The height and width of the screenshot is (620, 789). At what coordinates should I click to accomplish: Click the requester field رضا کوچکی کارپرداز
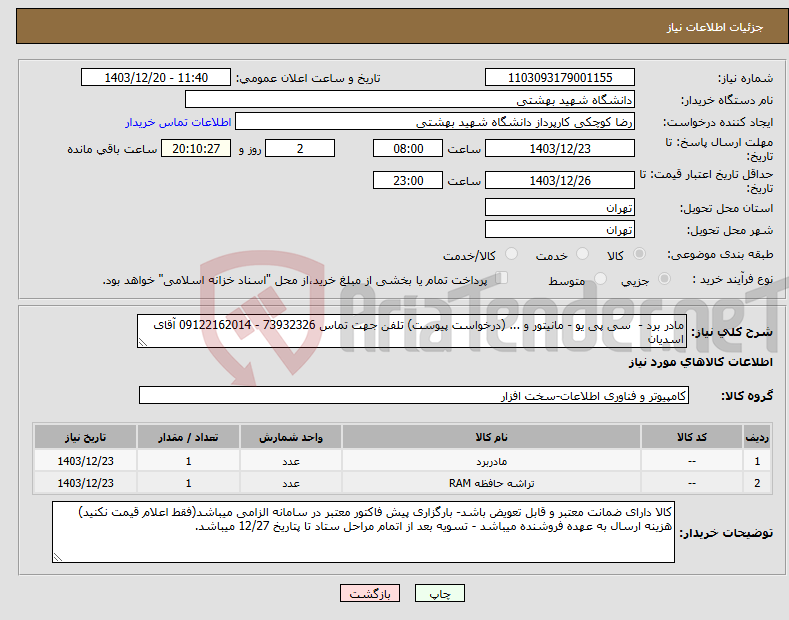point(435,122)
